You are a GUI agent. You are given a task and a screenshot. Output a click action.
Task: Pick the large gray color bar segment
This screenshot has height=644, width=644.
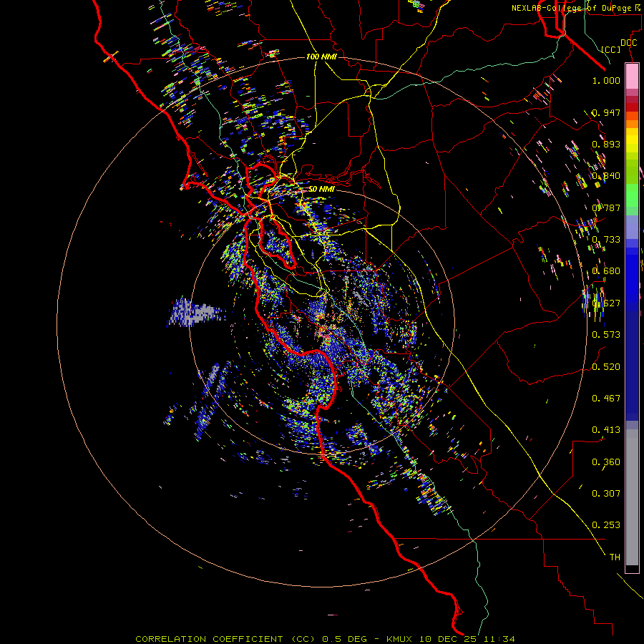pos(632,497)
